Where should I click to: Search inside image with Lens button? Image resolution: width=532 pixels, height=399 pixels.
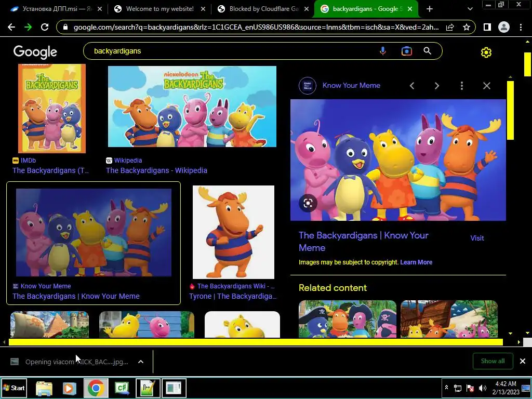[x=308, y=203]
